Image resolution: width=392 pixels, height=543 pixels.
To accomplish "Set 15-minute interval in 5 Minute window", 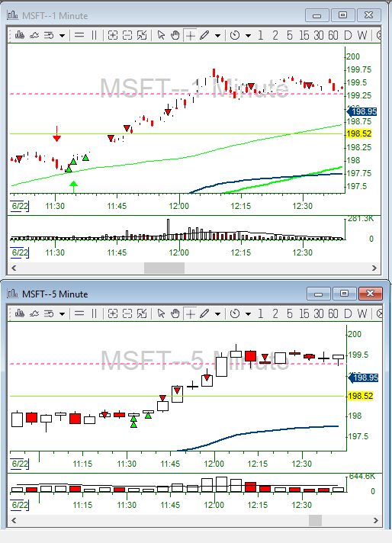I will click(304, 313).
